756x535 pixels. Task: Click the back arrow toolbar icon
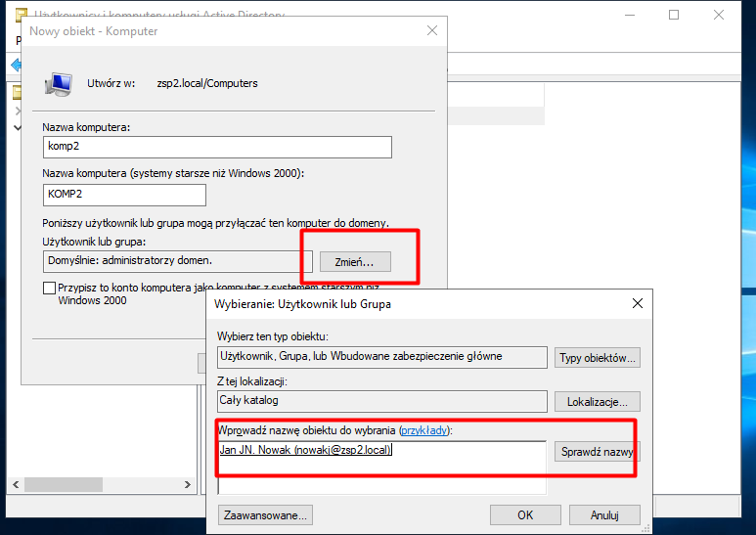tap(16, 65)
